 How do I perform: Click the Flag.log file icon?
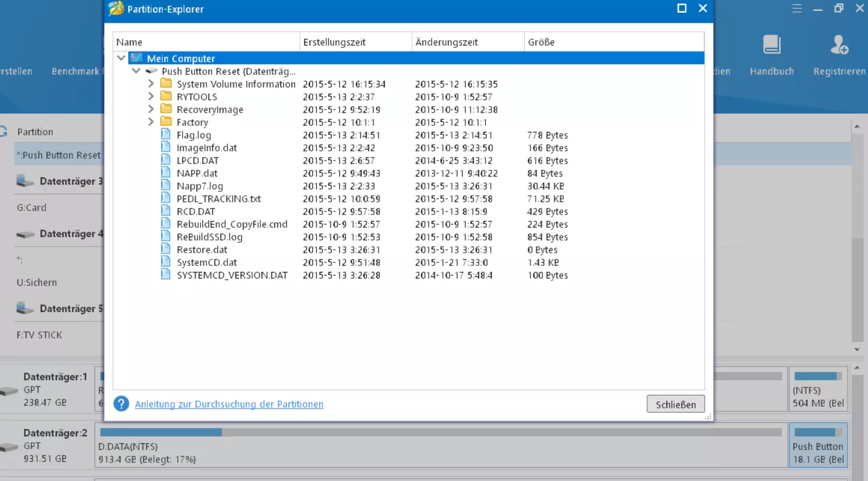(166, 135)
